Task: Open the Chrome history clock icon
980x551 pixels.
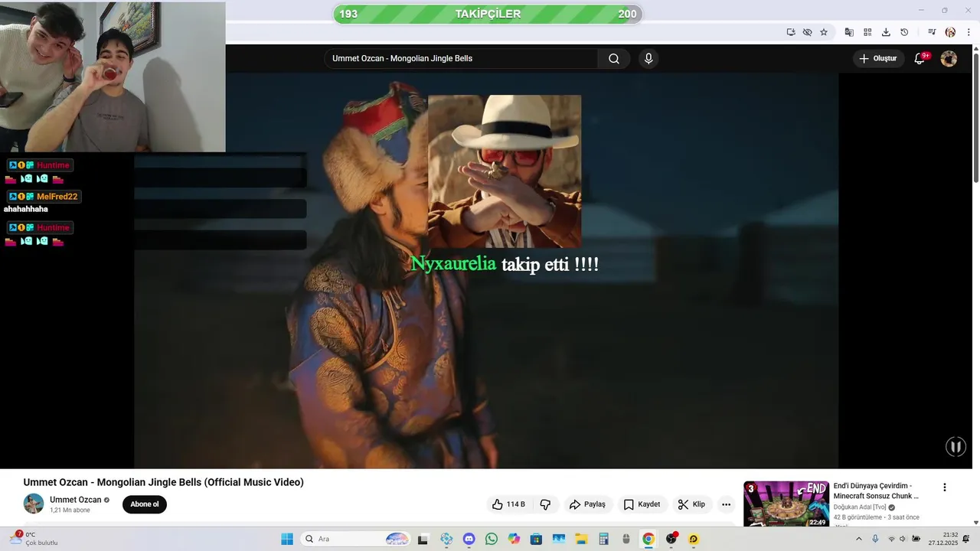Action: [x=904, y=32]
